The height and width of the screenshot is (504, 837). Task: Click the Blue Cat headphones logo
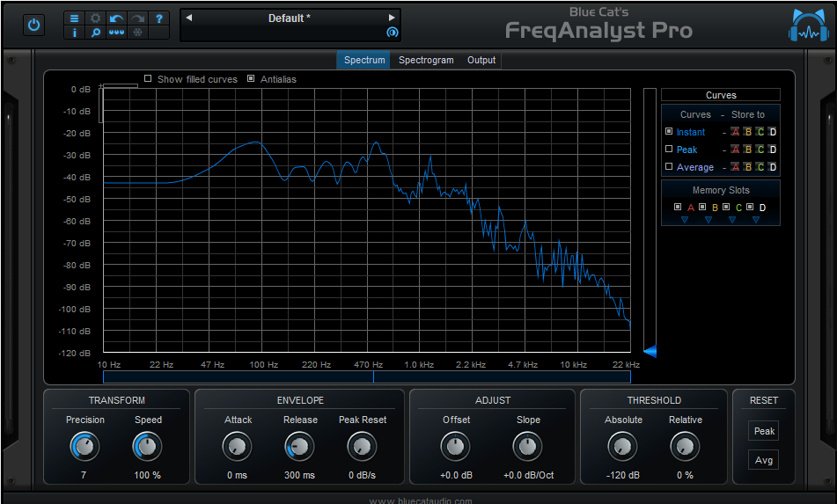pos(809,25)
